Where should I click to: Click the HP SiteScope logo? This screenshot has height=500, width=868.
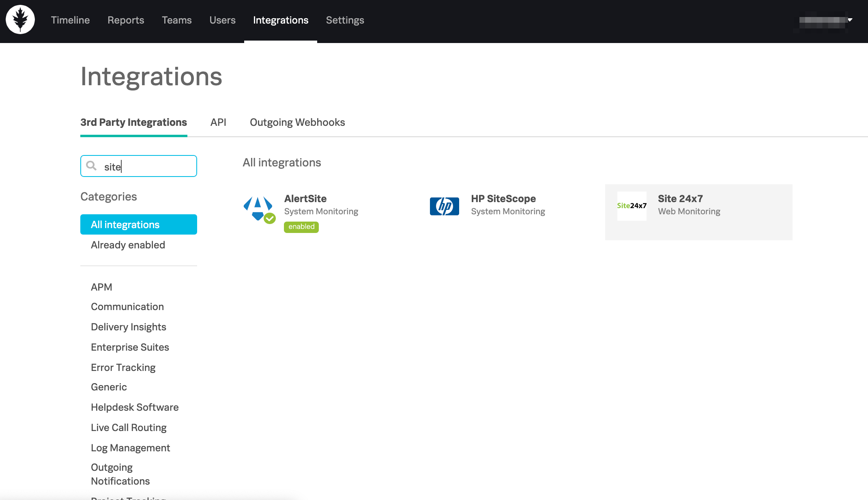444,206
